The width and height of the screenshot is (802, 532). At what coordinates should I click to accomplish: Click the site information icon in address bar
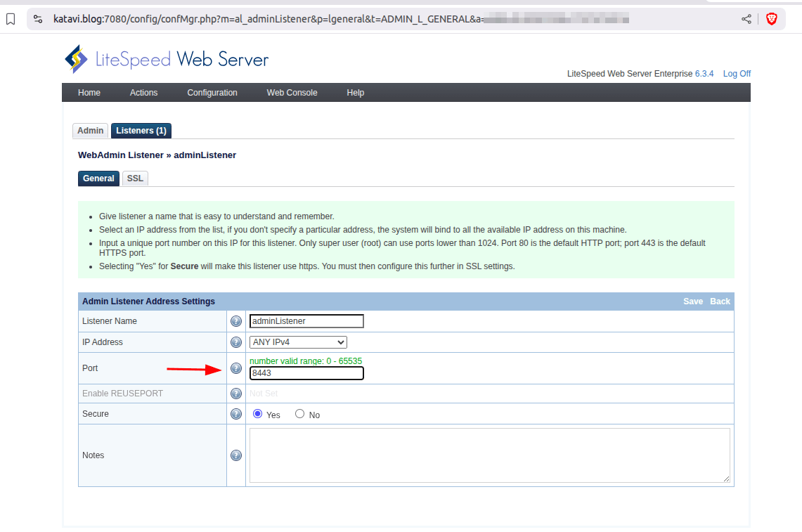click(37, 19)
